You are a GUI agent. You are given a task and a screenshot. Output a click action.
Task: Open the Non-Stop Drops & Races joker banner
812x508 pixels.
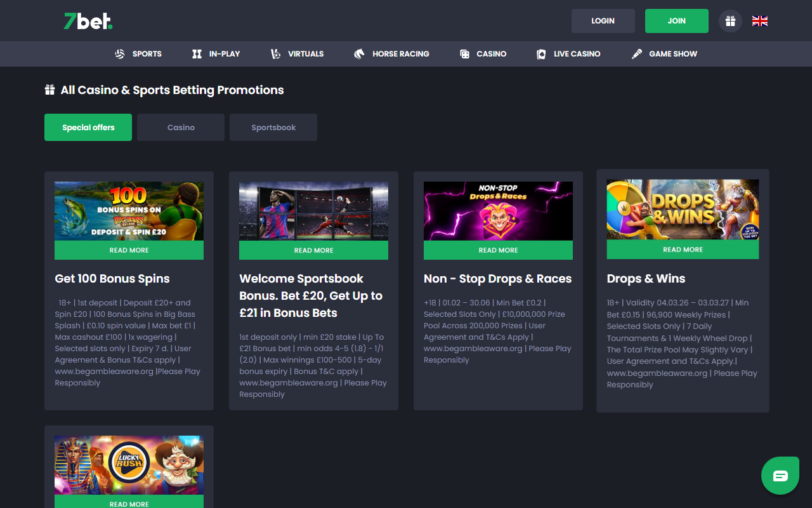click(x=498, y=211)
